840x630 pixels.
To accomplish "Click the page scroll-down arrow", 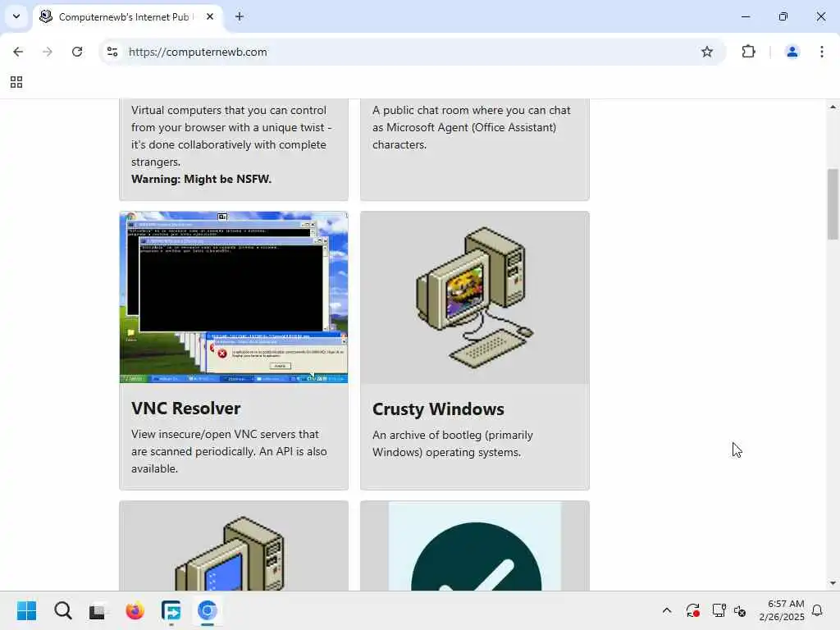I will click(x=833, y=583).
